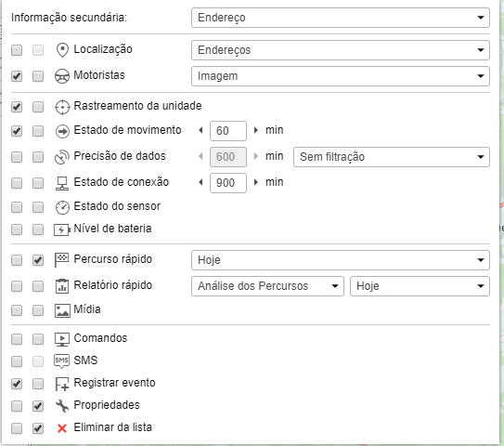This screenshot has height=446, width=504.
Task: Click the red X Eliminar da lista icon
Action: (62, 428)
